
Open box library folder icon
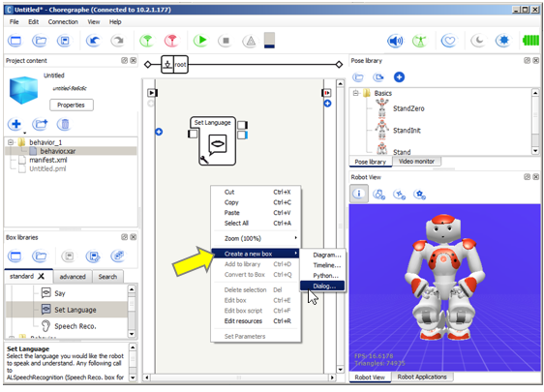(x=40, y=256)
